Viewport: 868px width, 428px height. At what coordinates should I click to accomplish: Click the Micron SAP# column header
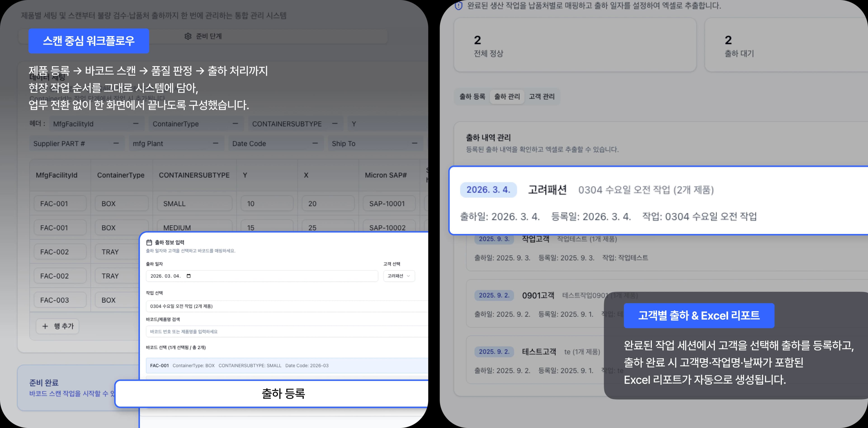coord(385,175)
